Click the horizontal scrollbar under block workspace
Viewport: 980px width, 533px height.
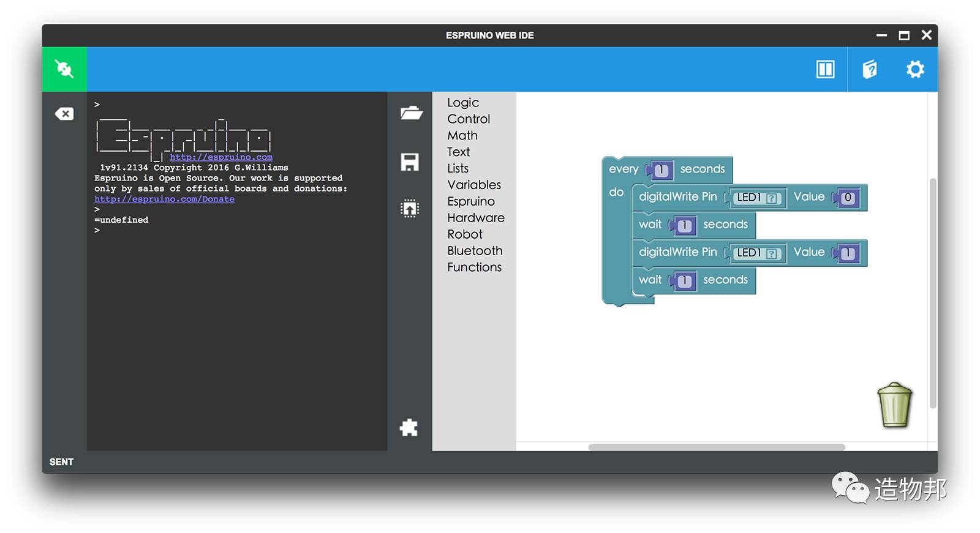717,447
